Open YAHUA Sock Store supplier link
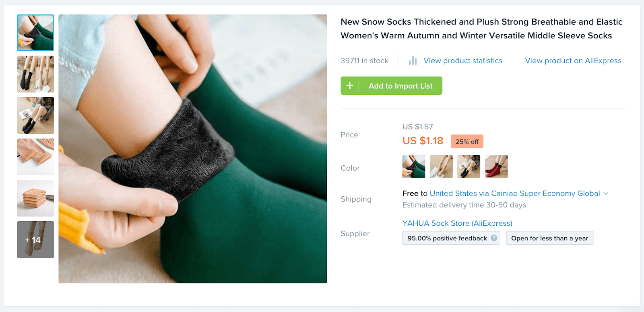The height and width of the screenshot is (312, 644). click(x=457, y=223)
